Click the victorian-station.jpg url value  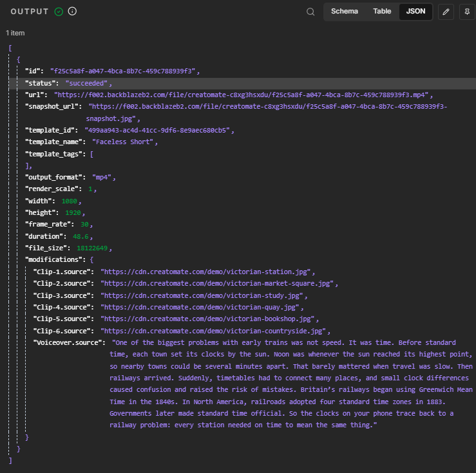pyautogui.click(x=205, y=272)
